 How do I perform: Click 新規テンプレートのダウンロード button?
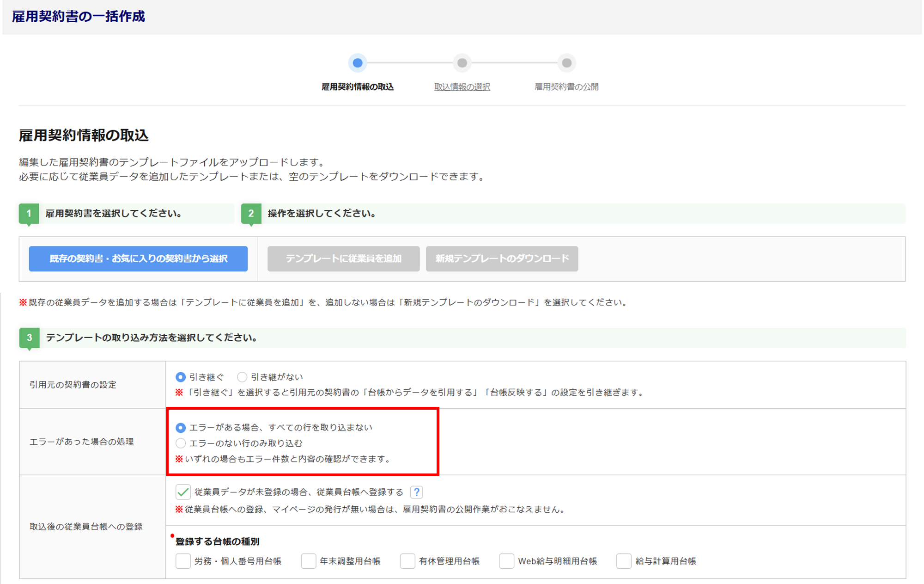coord(502,258)
